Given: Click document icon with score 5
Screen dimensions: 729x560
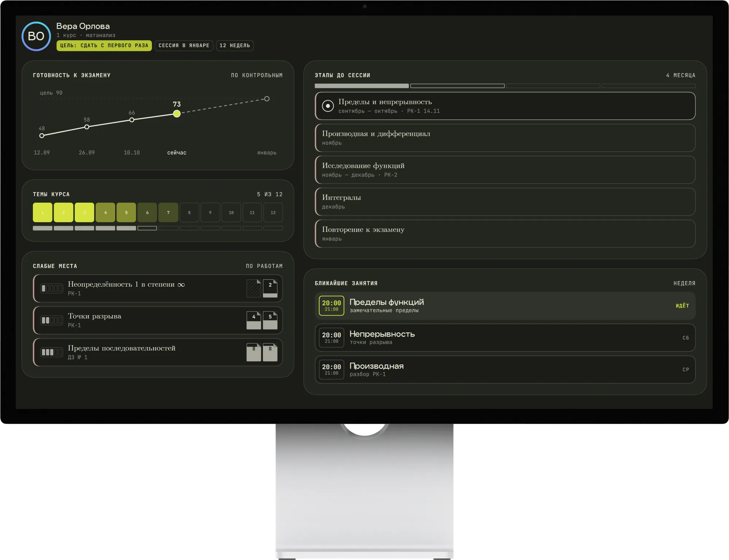Looking at the screenshot, I should pos(270,320).
